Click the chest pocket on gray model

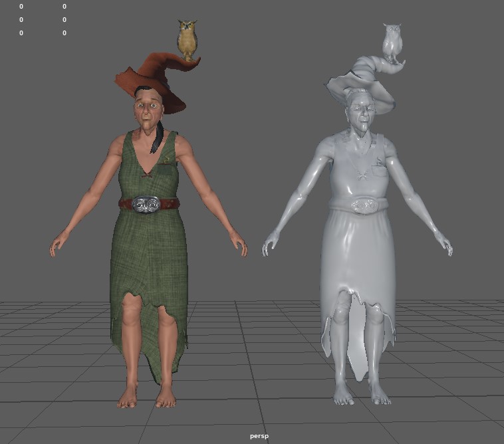point(378,171)
